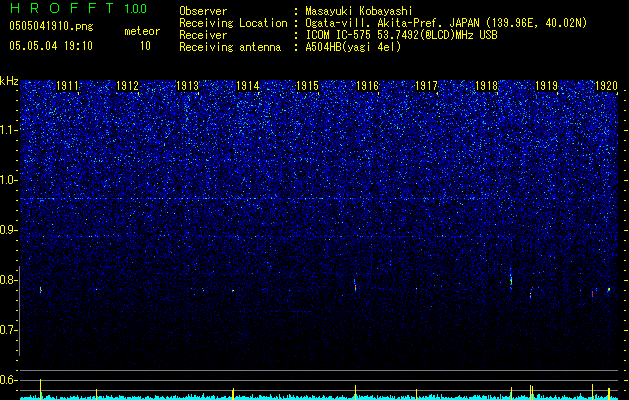Click the observer name Masayuki Kobayashi
Viewport: 629px width, 400px height.
(x=359, y=11)
